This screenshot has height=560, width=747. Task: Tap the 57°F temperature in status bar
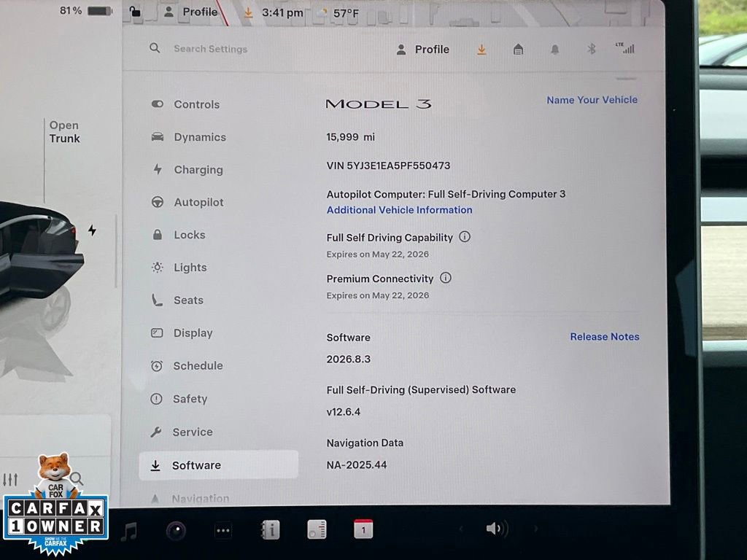(x=346, y=13)
